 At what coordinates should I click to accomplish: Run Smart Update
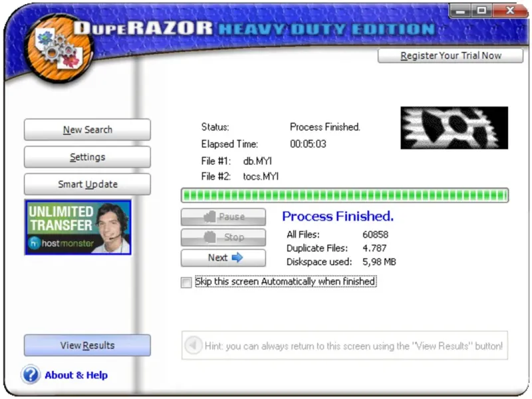[88, 184]
